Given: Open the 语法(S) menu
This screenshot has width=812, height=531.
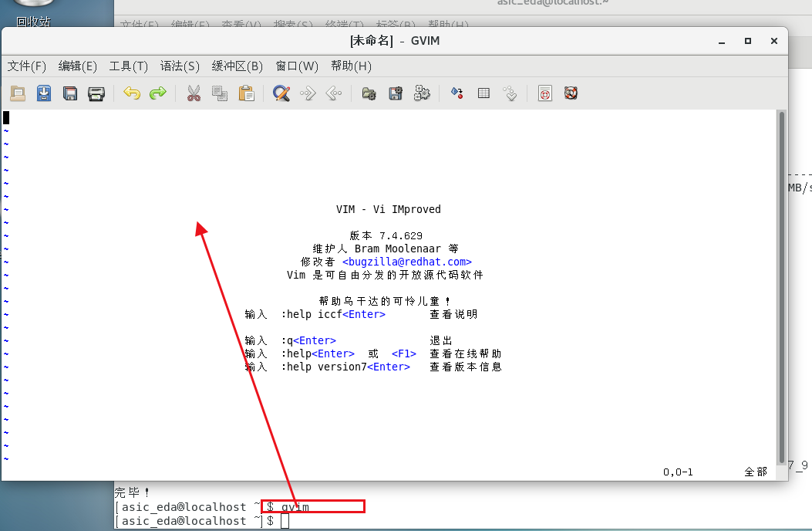Looking at the screenshot, I should coord(180,66).
